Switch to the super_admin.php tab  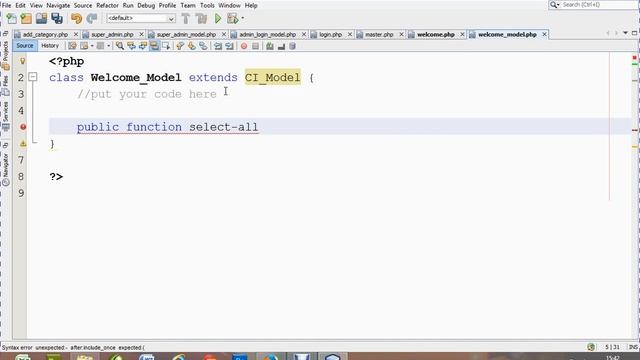112,35
